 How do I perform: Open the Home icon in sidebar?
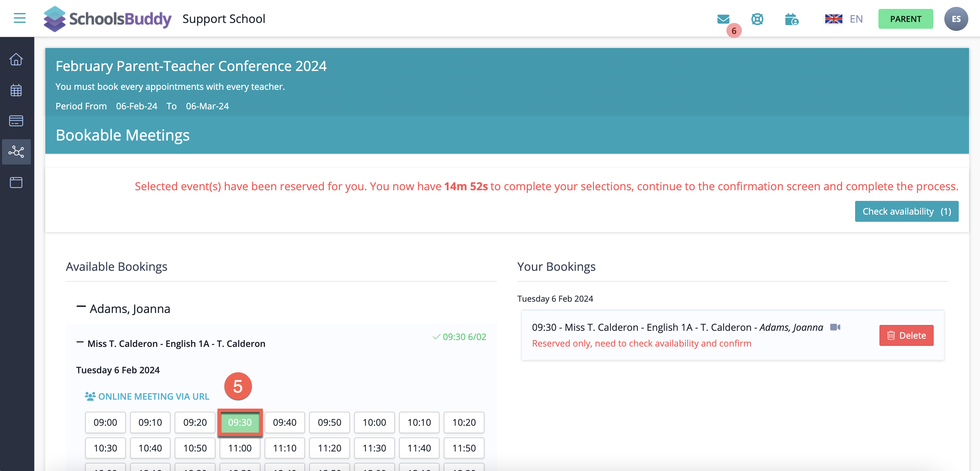(16, 59)
